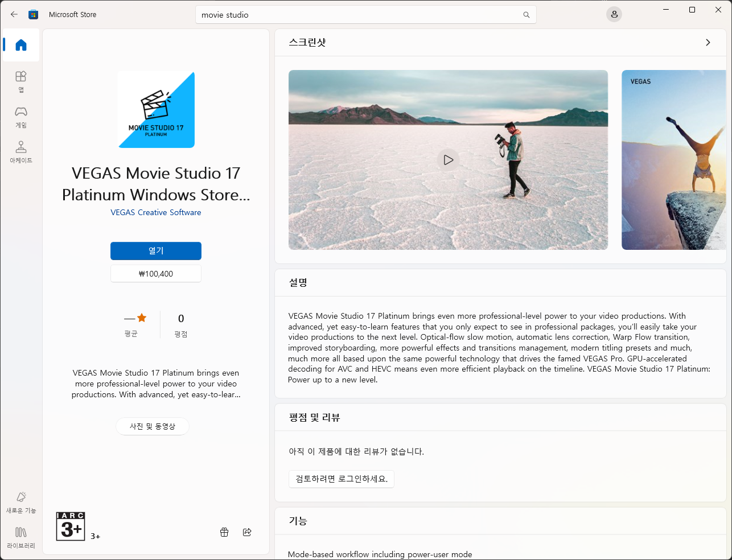The width and height of the screenshot is (732, 560).
Task: Click the IARC 3+ rating badge
Action: (71, 526)
